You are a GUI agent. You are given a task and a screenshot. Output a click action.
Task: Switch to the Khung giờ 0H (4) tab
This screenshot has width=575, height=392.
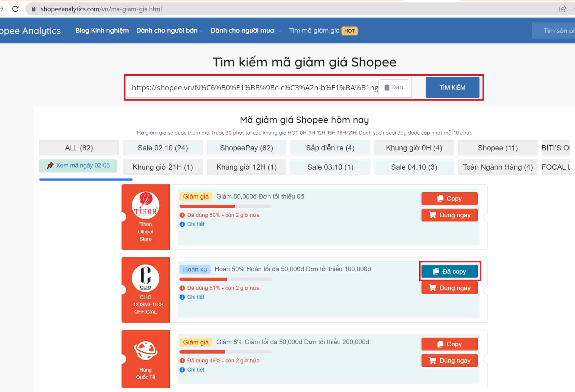[x=414, y=148]
